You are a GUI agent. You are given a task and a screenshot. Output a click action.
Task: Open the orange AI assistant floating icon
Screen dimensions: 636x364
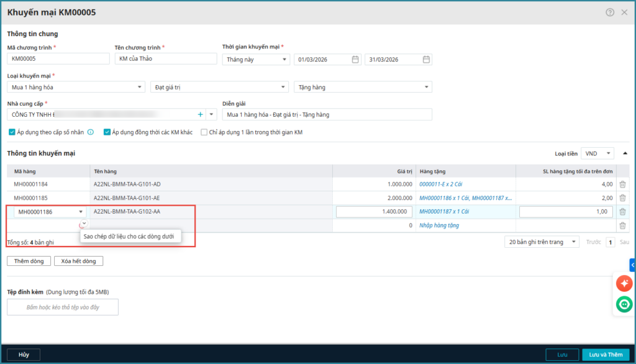coord(624,283)
